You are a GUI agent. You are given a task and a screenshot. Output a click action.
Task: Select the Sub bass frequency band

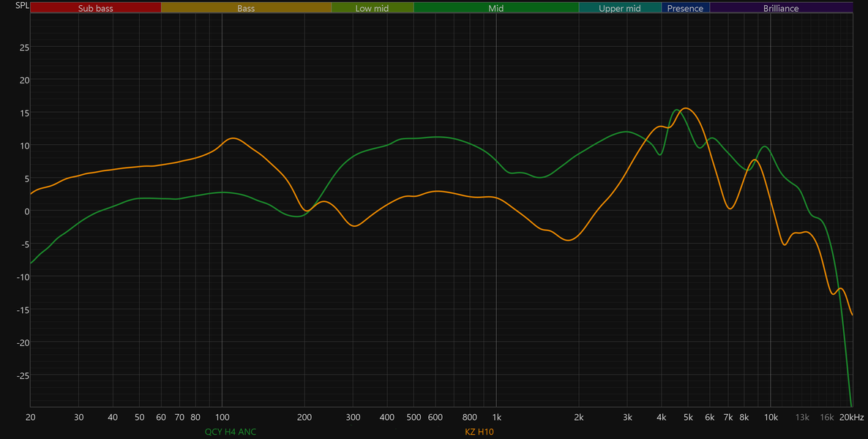point(96,8)
